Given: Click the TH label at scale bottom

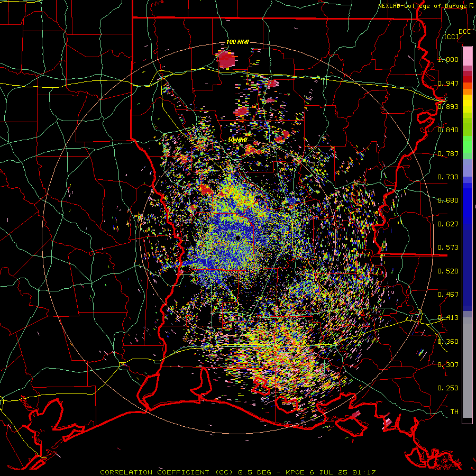Looking at the screenshot, I should pyautogui.click(x=454, y=411).
